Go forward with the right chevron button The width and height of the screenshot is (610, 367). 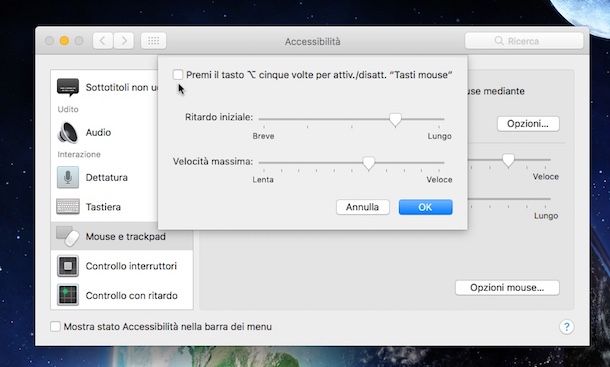(x=124, y=40)
